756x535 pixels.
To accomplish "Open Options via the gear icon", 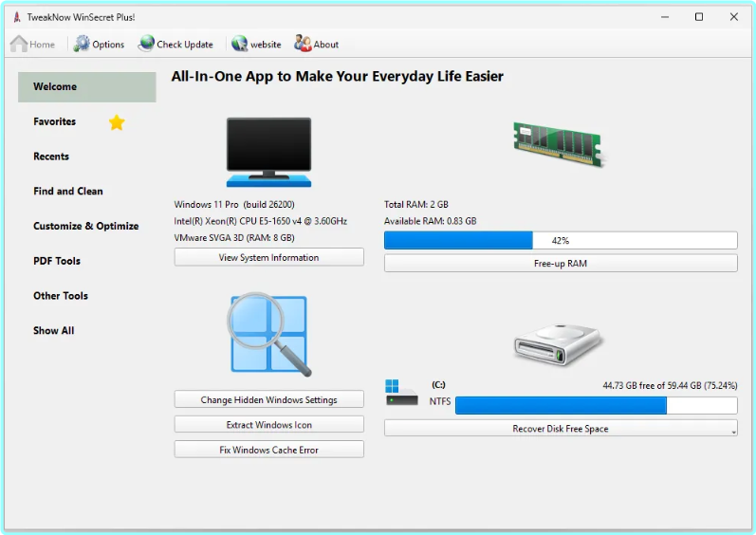I will point(83,44).
